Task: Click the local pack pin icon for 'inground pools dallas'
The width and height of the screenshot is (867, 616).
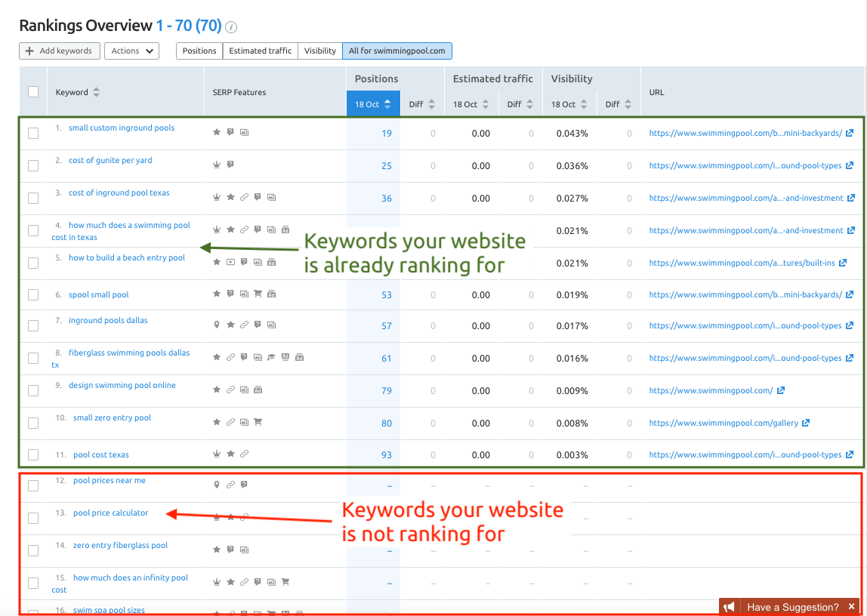Action: [216, 325]
